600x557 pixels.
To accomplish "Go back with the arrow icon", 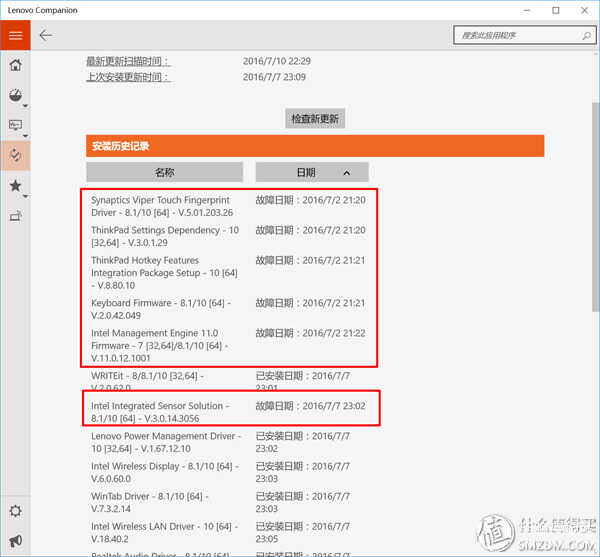I will click(46, 35).
